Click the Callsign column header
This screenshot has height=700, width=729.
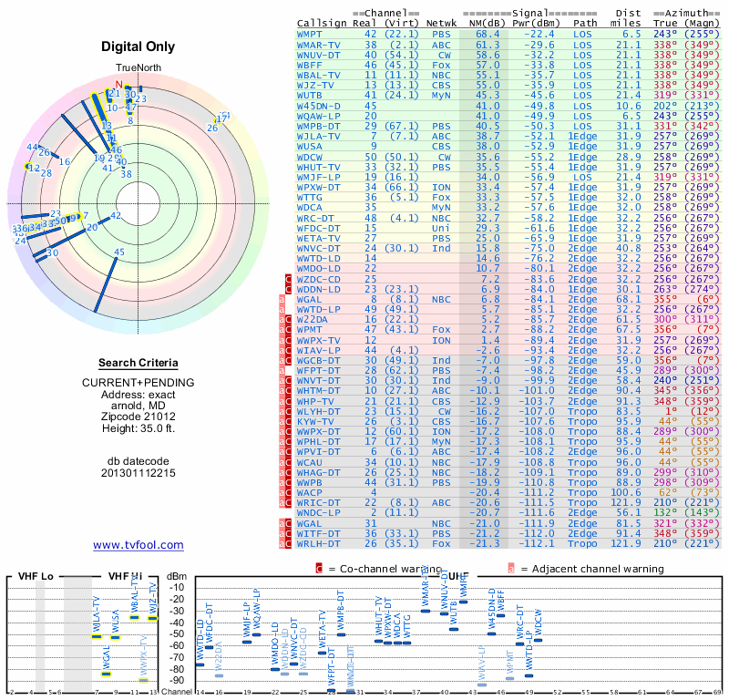click(322, 24)
